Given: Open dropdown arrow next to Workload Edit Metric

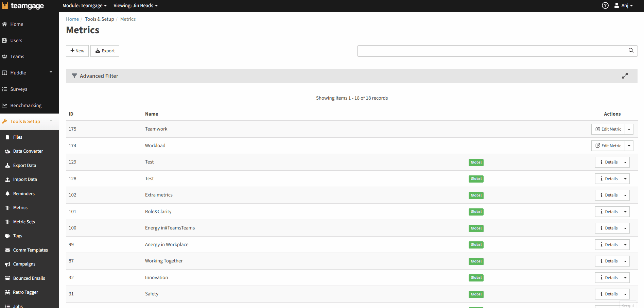Looking at the screenshot, I should [629, 146].
